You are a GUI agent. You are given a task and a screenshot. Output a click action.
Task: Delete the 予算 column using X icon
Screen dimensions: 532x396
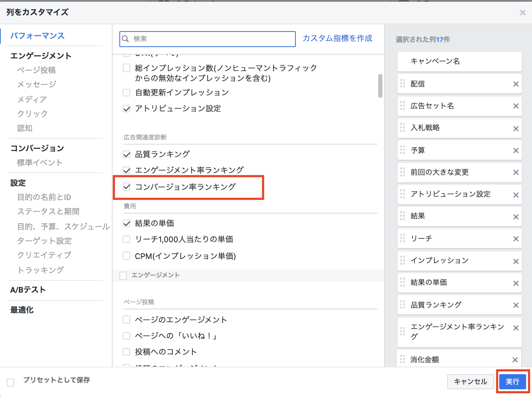pyautogui.click(x=516, y=150)
